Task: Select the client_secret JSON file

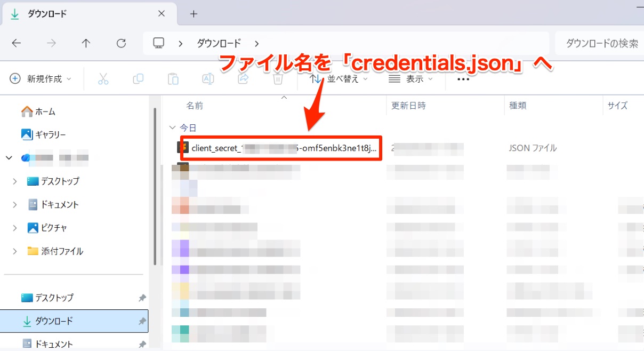Action: point(283,148)
